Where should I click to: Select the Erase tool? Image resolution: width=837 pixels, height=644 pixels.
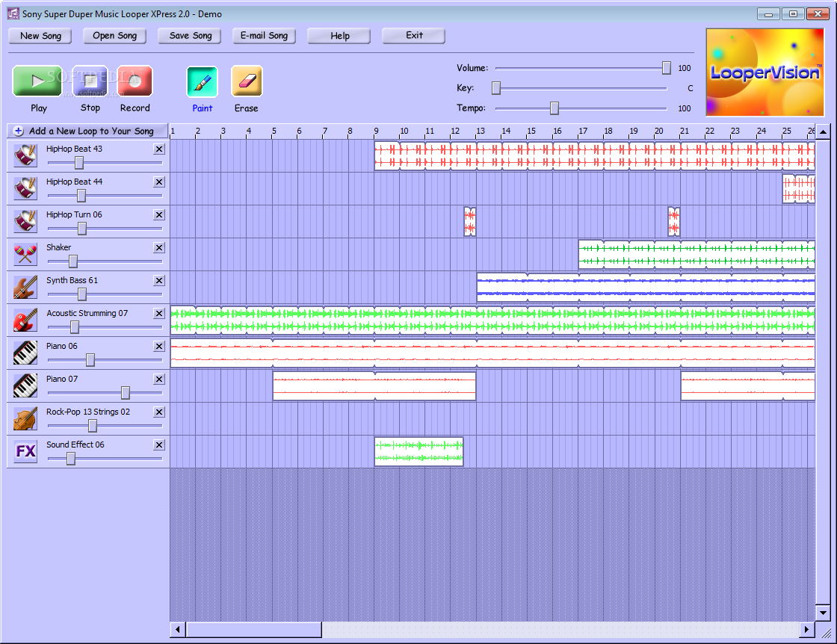click(x=247, y=81)
